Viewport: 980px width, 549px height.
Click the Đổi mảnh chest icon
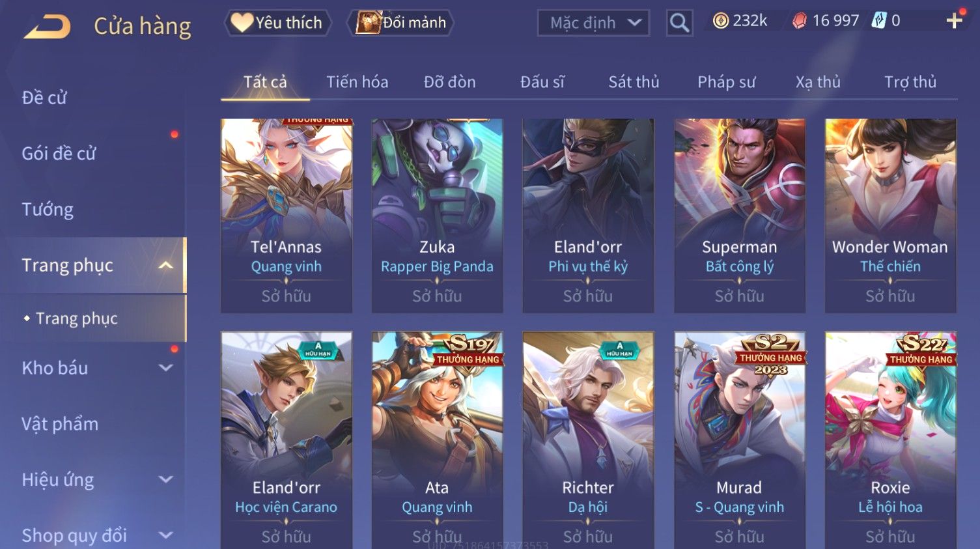[x=368, y=23]
